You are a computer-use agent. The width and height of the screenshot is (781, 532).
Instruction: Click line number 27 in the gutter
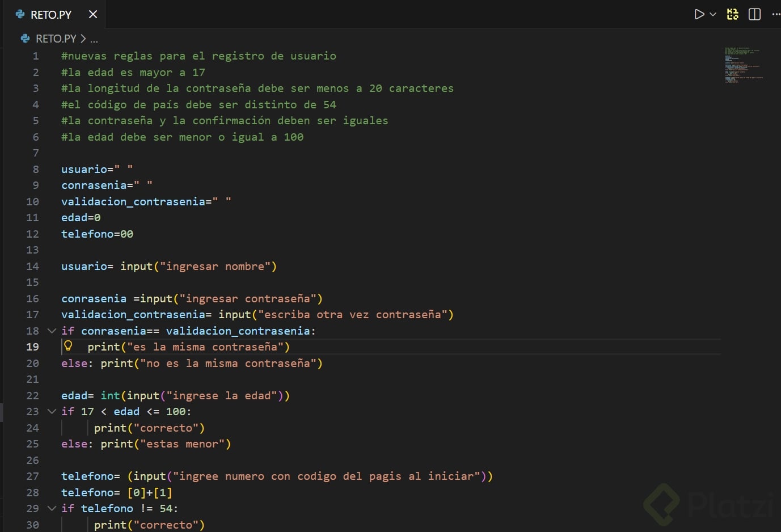[x=33, y=476]
